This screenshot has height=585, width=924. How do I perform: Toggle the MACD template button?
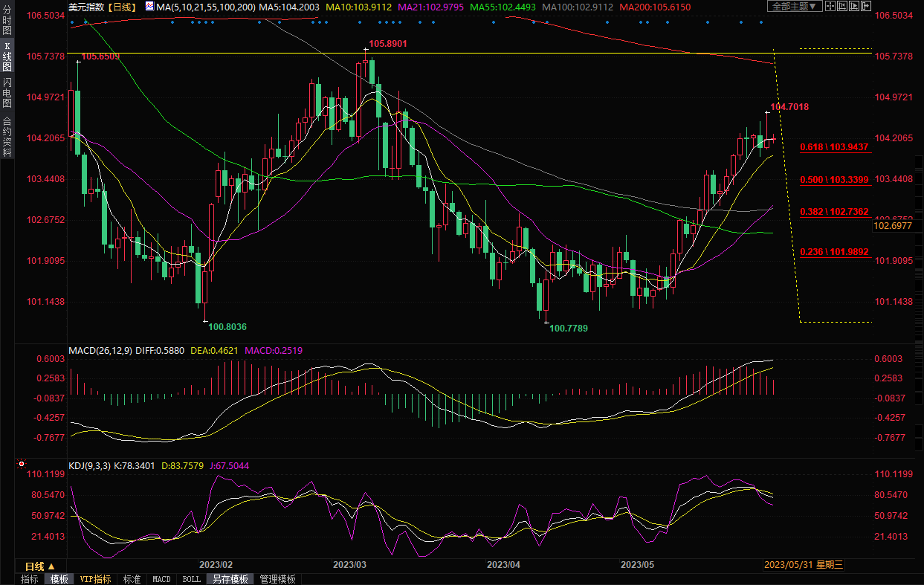click(x=161, y=579)
